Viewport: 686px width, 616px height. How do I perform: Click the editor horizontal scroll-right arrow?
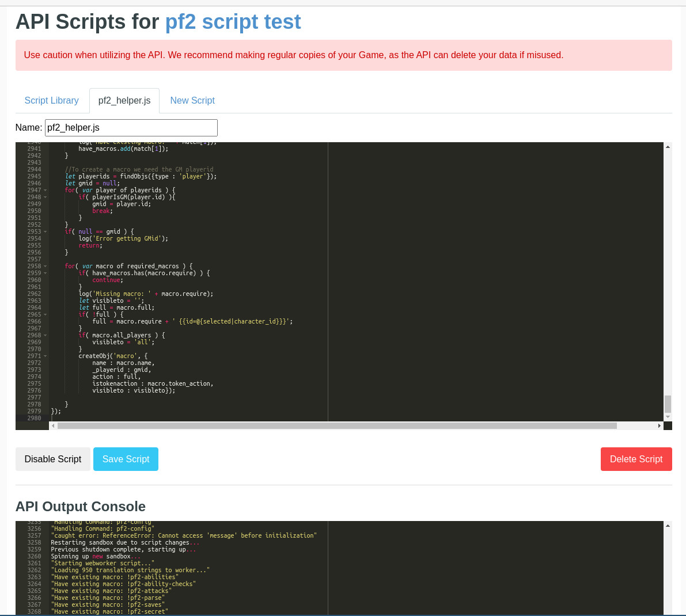point(660,426)
